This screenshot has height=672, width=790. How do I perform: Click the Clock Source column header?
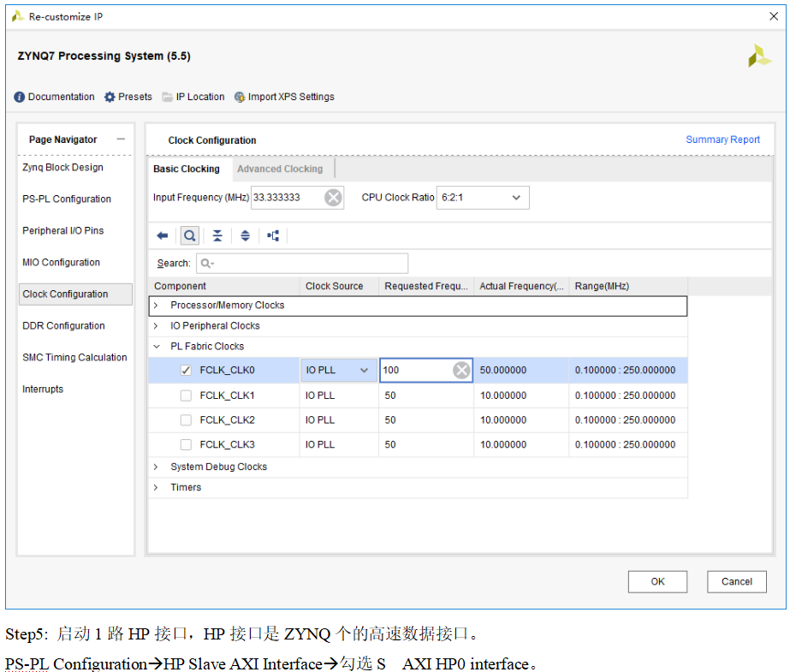click(x=339, y=286)
